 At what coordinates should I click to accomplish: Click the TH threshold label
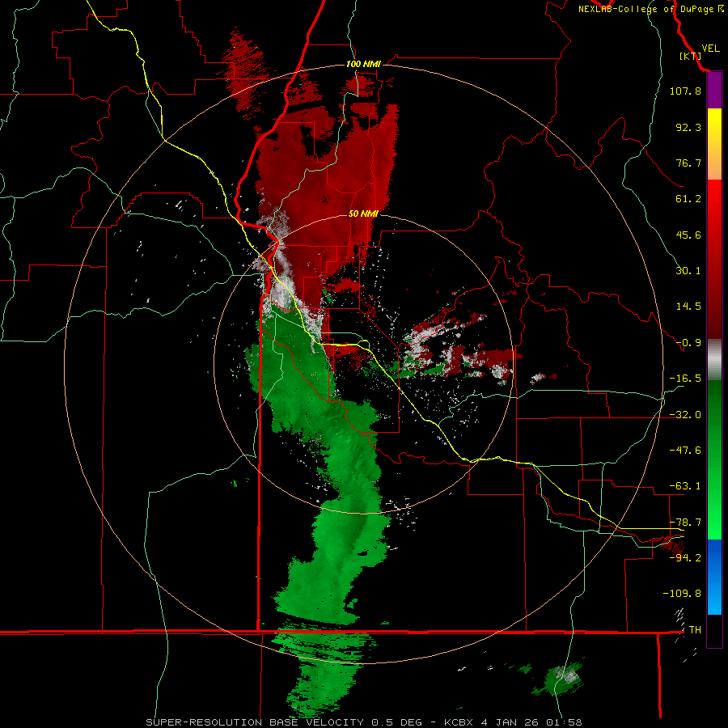pyautogui.click(x=695, y=630)
